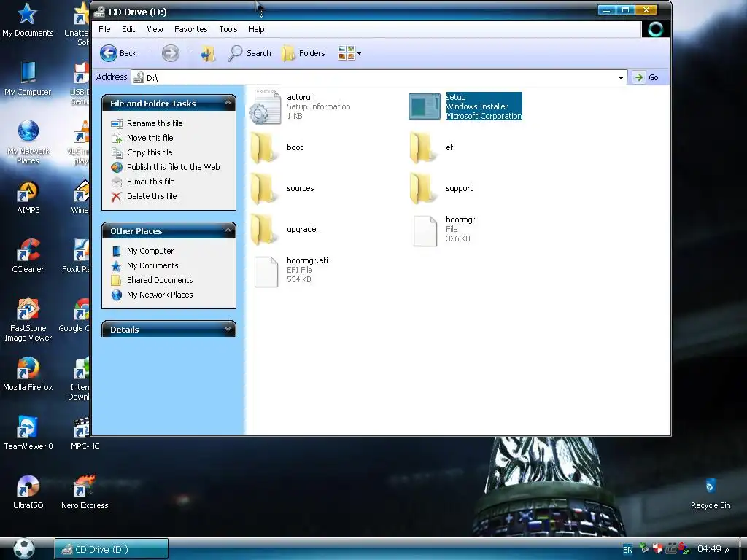Collapse File and Folder Tasks panel
The height and width of the screenshot is (560, 747).
[228, 103]
